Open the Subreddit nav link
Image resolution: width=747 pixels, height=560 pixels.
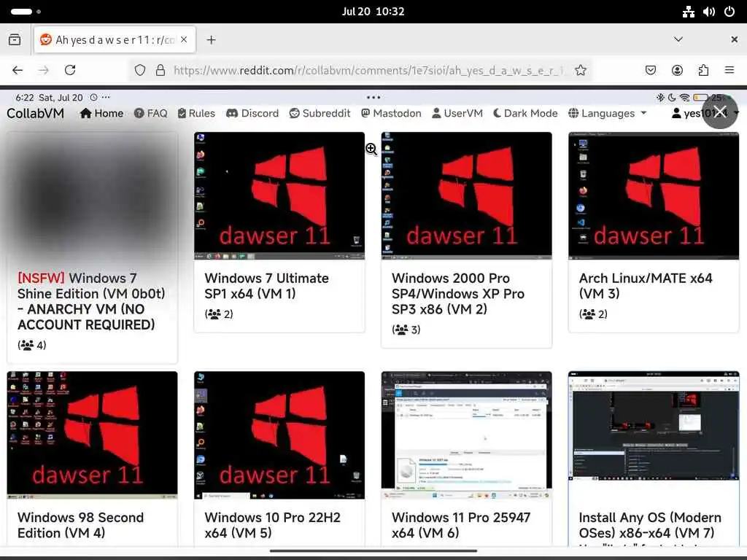click(x=320, y=113)
